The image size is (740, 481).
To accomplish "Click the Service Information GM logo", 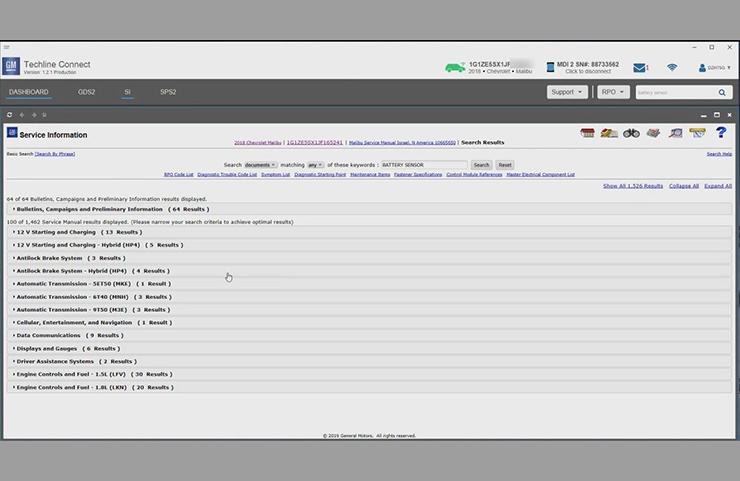I will (12, 133).
